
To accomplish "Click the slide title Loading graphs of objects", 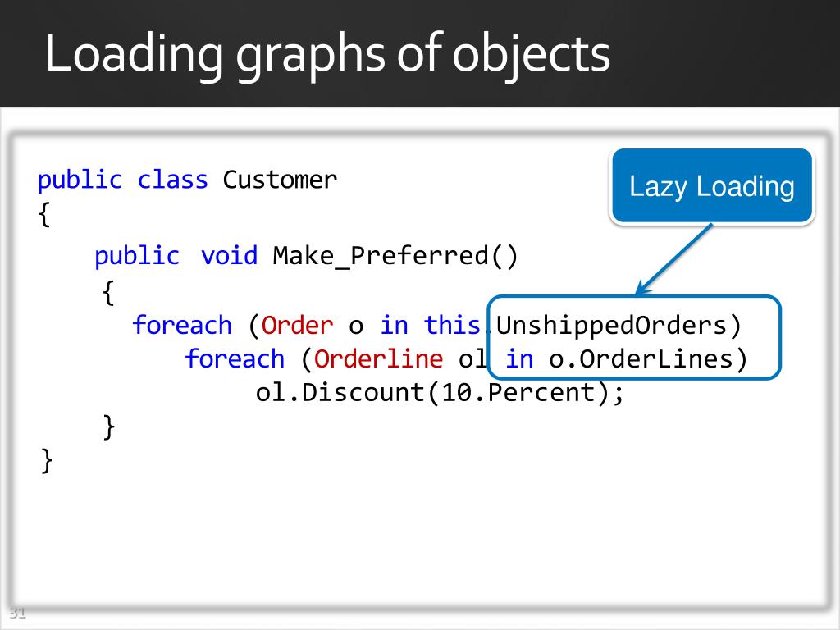I will click(x=327, y=54).
